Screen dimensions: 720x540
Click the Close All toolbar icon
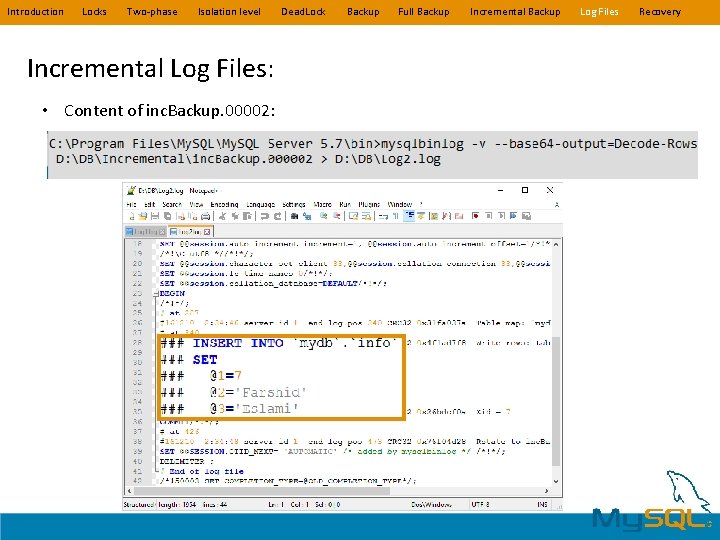(x=193, y=216)
